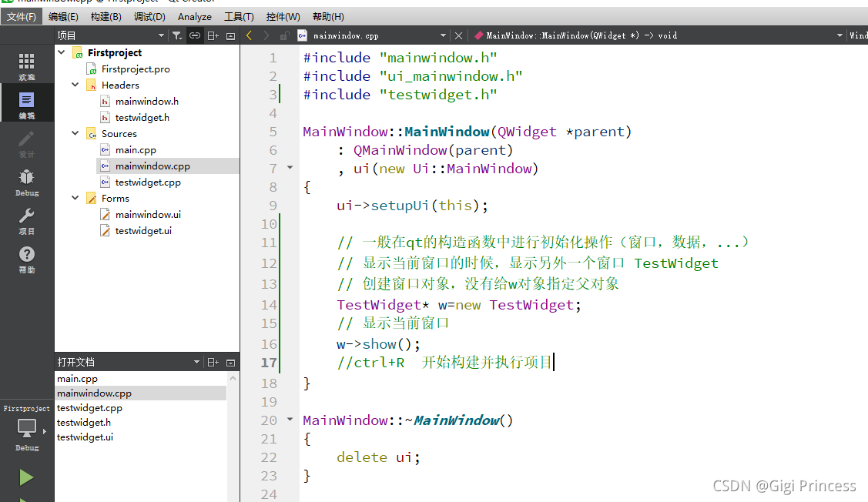Select main.cpp under Sources
Image resolution: width=868 pixels, height=502 pixels.
tap(136, 149)
